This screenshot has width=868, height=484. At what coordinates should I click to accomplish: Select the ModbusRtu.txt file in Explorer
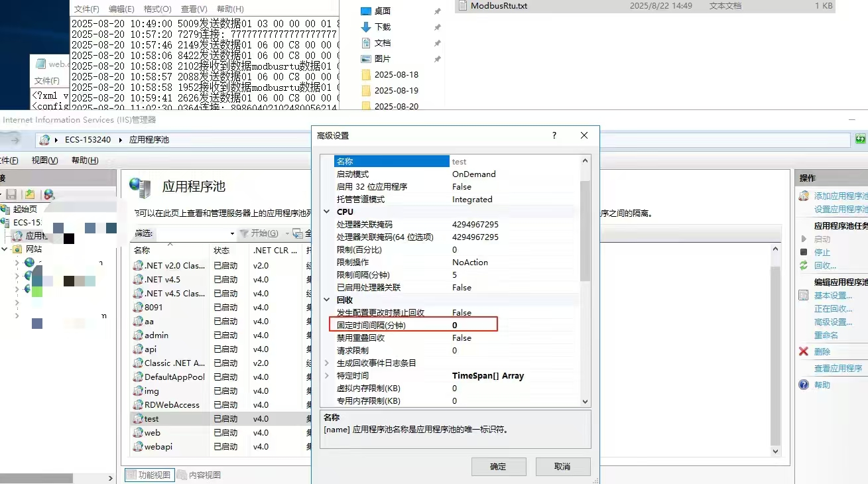click(645, 6)
